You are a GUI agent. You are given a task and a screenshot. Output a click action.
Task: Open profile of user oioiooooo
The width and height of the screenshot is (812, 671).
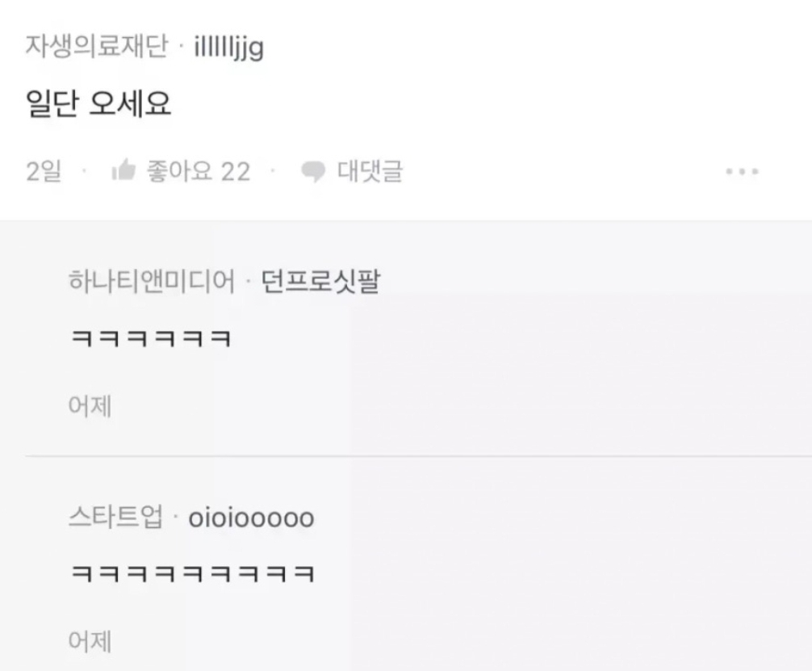[x=251, y=518]
